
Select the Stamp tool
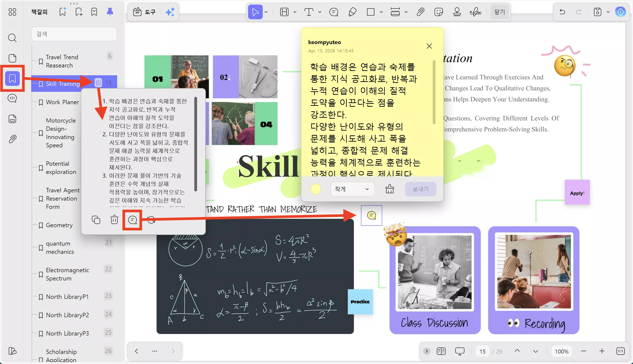(x=457, y=12)
